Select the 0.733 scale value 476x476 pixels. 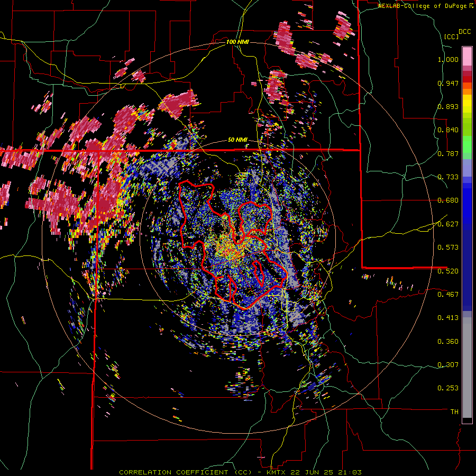[448, 177]
